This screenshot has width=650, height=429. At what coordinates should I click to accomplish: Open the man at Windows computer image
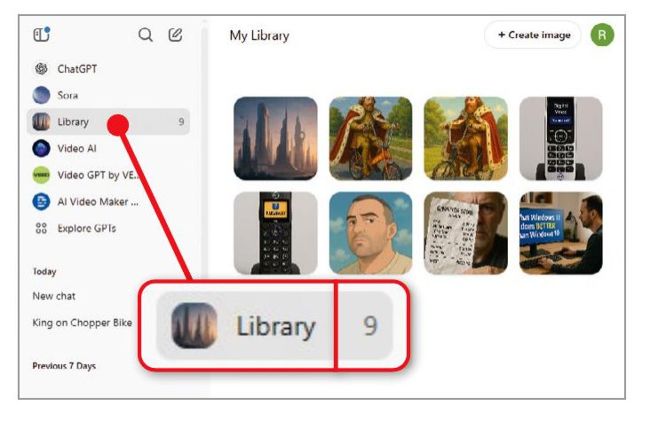[561, 233]
